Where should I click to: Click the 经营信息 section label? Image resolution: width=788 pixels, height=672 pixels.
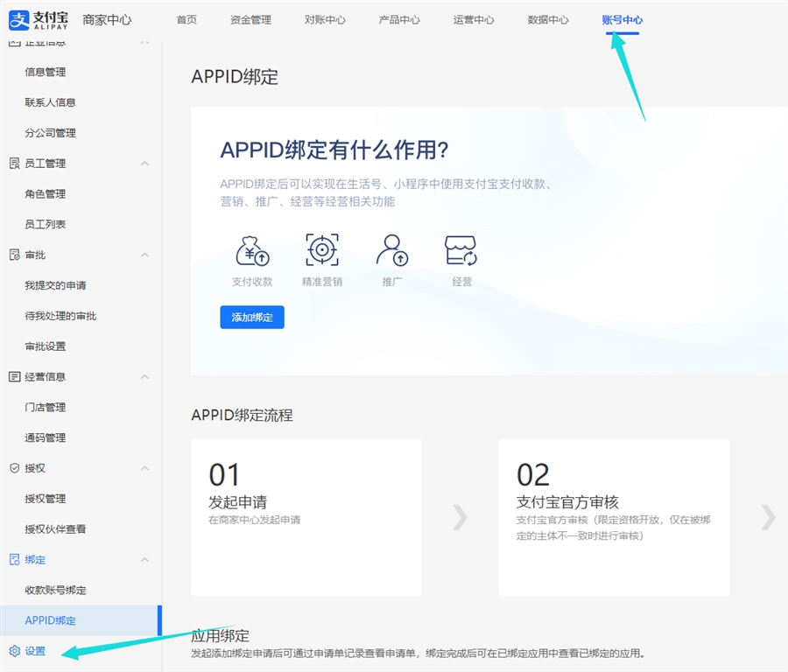point(46,376)
